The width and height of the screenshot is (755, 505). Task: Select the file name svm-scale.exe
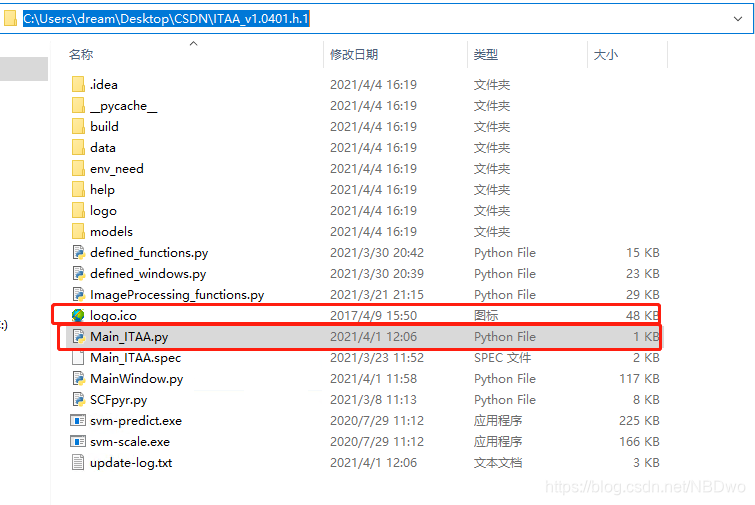click(130, 442)
